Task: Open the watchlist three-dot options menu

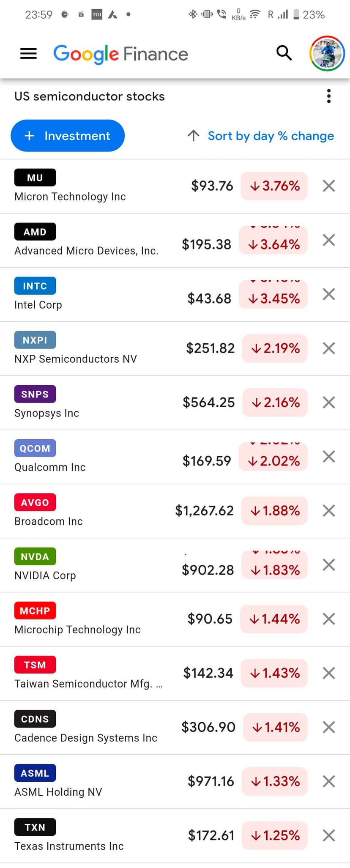Action: click(328, 96)
